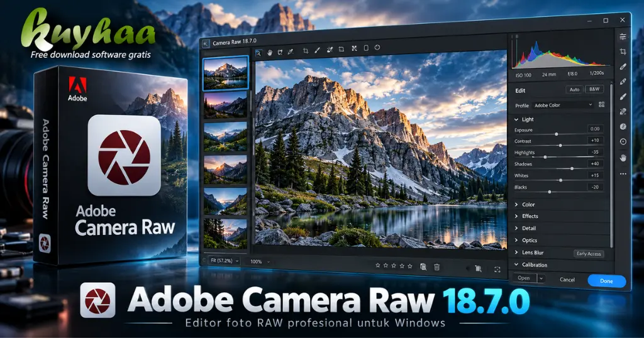
Task: Click the copy settings icon beside the stars
Action: [423, 266]
